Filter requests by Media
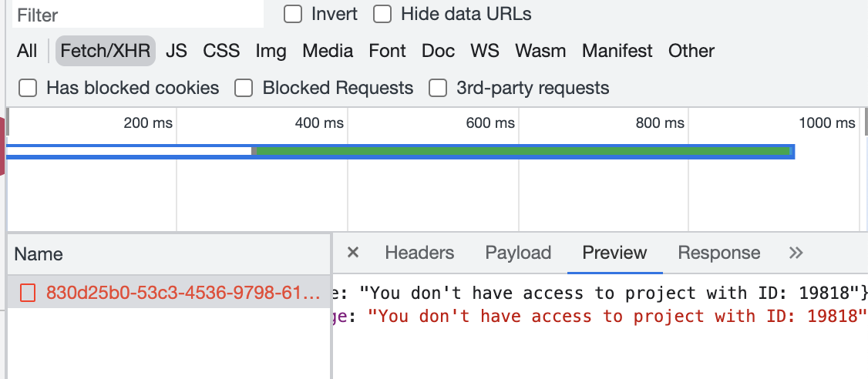This screenshot has height=379, width=868. 328,51
